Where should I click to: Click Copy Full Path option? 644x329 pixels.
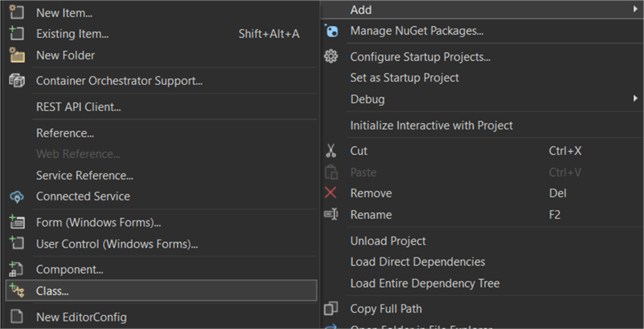pyautogui.click(x=386, y=309)
